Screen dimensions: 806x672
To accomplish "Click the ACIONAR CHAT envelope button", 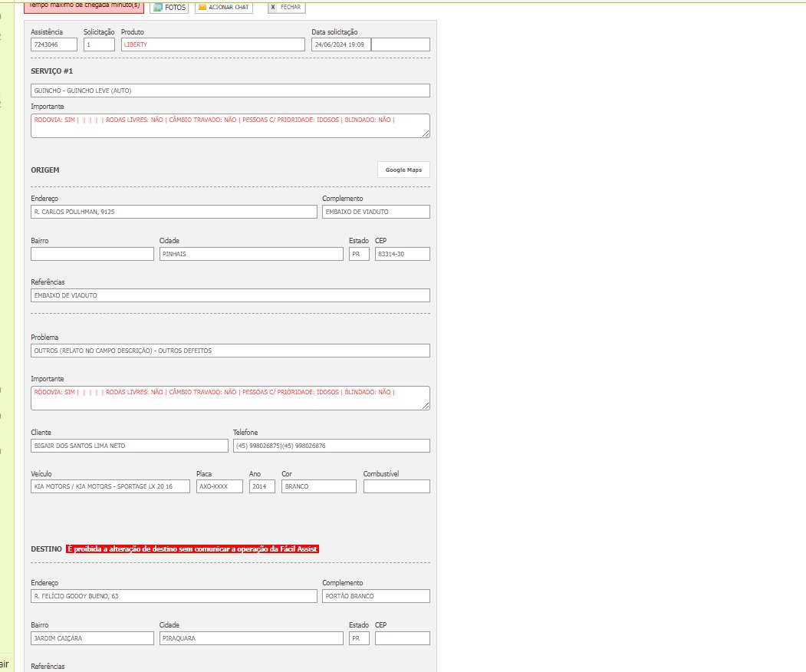I will click(x=224, y=7).
